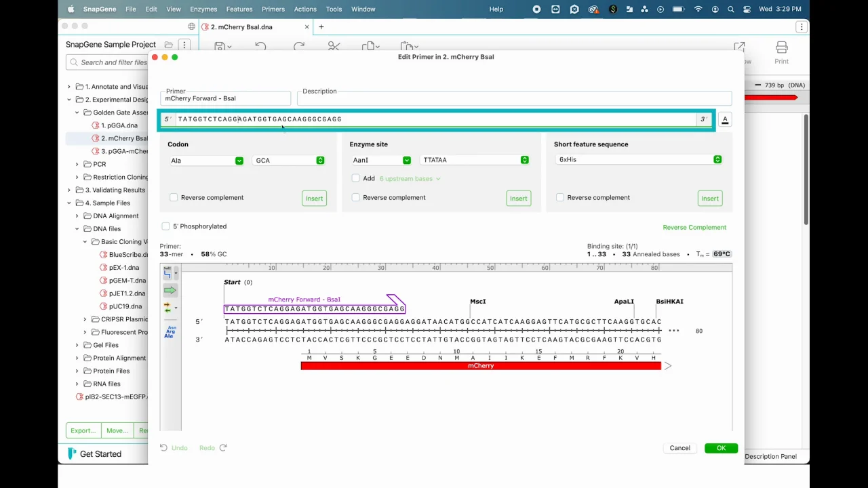Screen dimensions: 868x488
Task: Open the Salt icon dropdown arrow
Action: tap(176, 274)
